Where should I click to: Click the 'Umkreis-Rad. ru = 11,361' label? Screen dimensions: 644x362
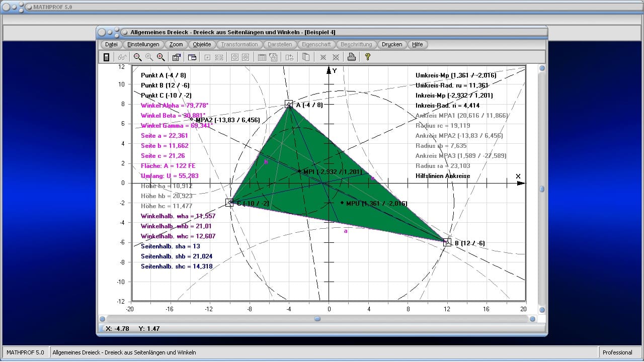[x=452, y=85]
